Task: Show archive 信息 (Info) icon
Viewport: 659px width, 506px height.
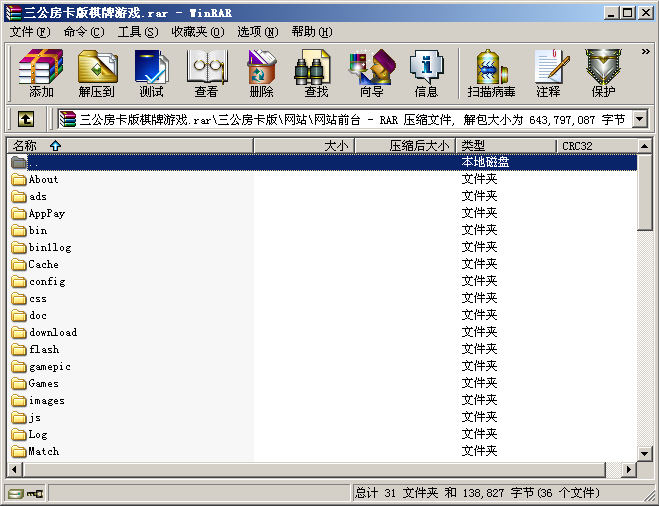Action: (426, 74)
